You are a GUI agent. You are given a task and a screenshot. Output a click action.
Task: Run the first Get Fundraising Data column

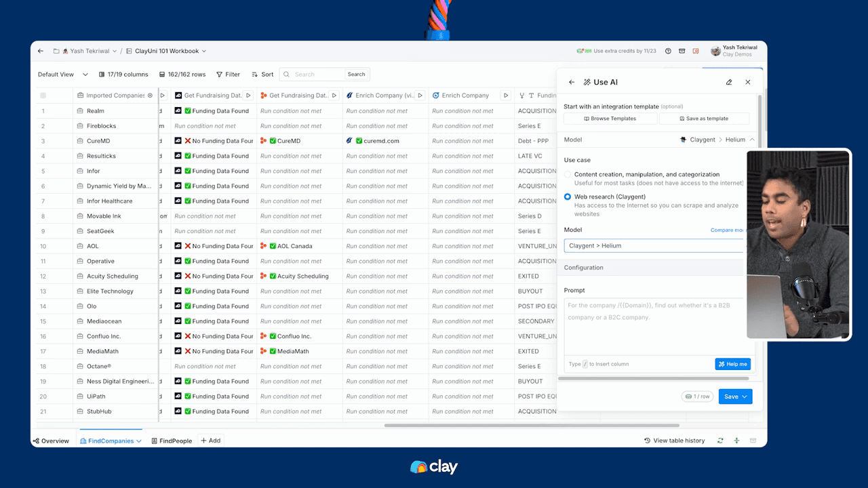pyautogui.click(x=248, y=96)
